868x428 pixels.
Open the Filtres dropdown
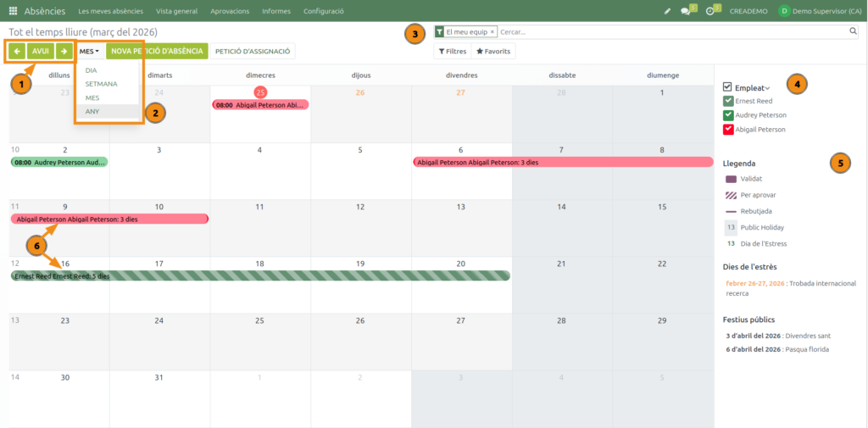(x=452, y=51)
